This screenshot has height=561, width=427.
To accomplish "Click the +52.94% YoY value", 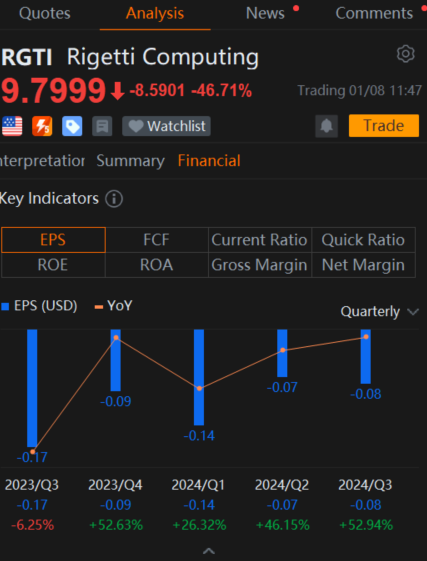I will (x=366, y=525).
